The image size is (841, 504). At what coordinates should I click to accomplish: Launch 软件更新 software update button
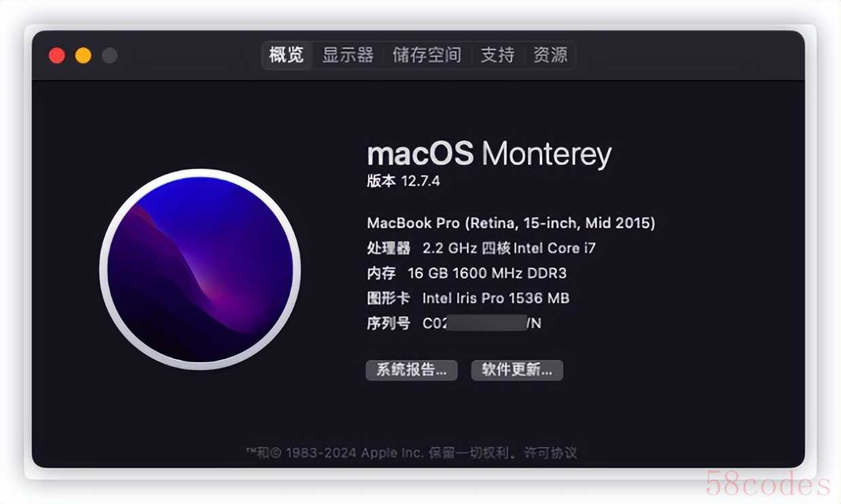tap(517, 370)
